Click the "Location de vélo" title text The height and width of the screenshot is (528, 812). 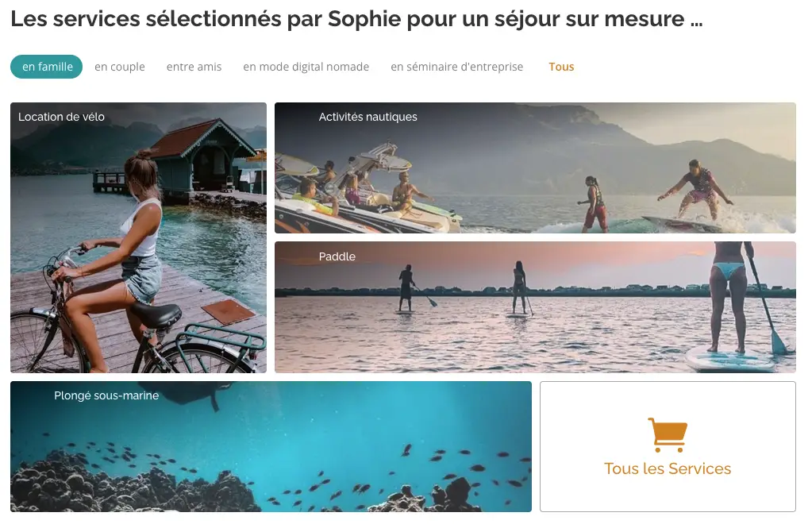click(62, 117)
